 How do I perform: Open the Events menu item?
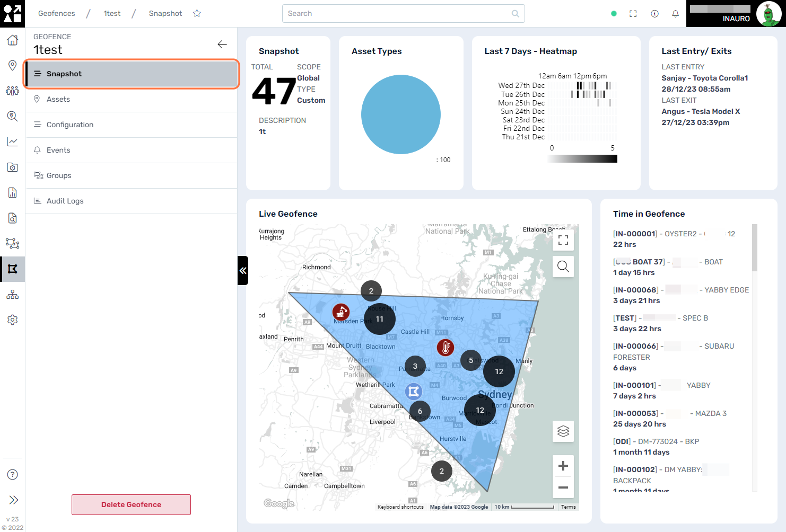coord(132,150)
